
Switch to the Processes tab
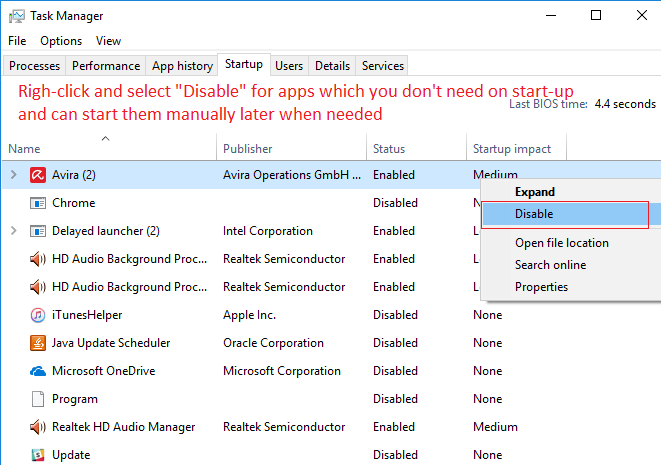pos(34,66)
